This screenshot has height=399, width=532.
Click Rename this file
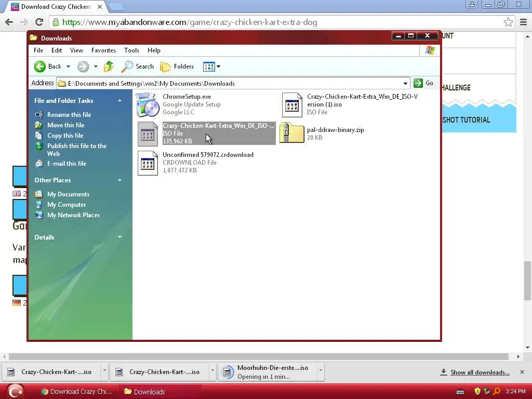69,115
